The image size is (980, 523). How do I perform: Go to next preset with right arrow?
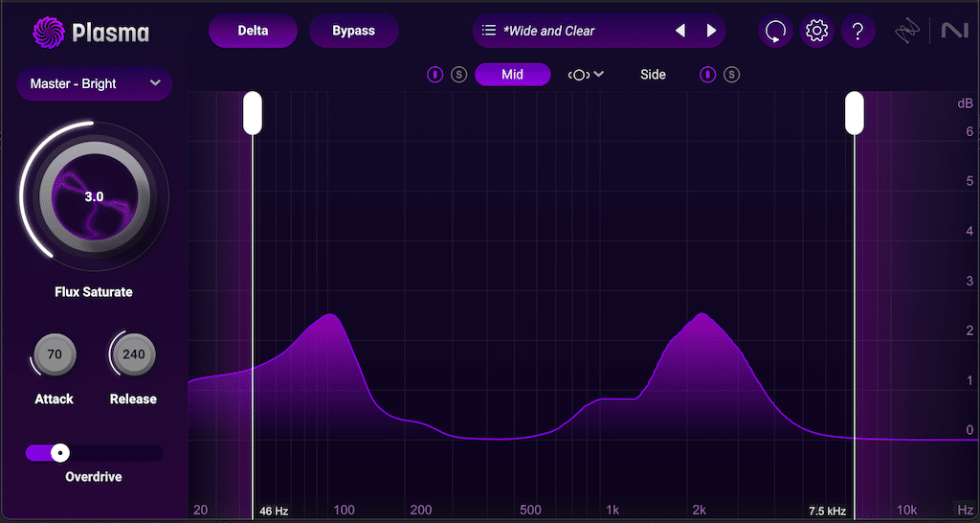tap(711, 30)
